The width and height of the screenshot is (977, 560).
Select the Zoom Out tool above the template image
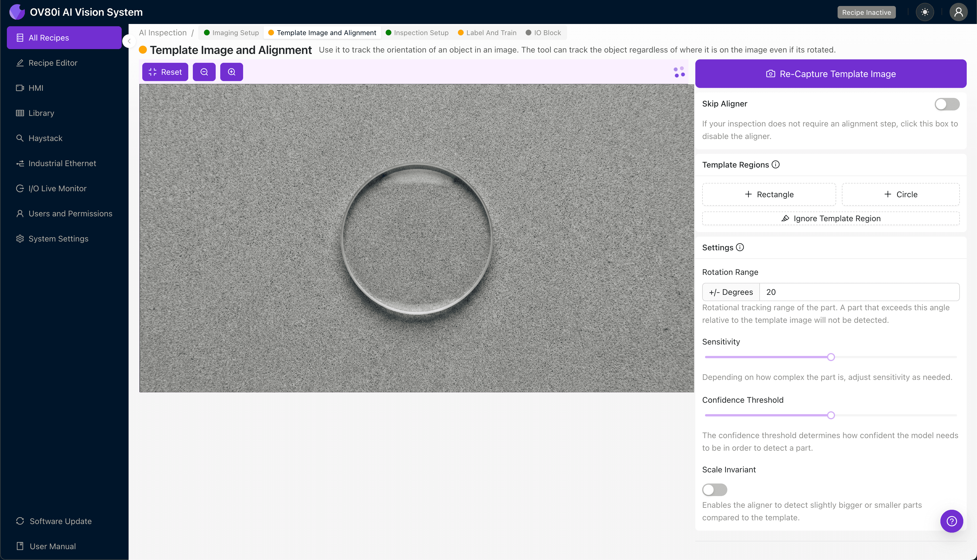pos(204,72)
